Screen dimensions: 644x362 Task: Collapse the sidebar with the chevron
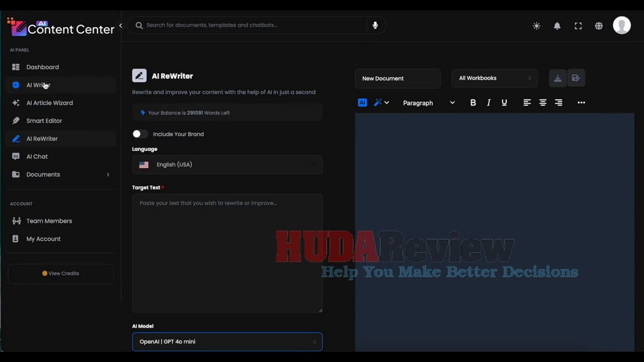click(120, 25)
